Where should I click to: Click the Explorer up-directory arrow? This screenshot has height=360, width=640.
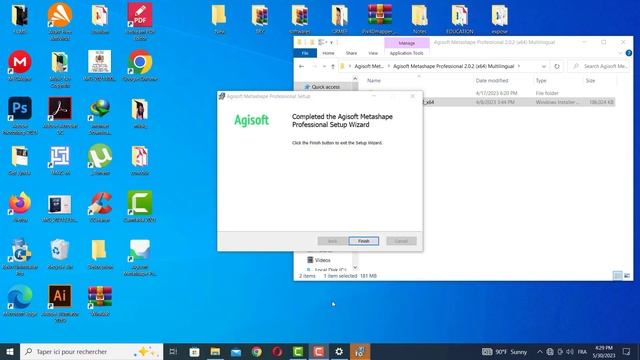[x=333, y=66]
